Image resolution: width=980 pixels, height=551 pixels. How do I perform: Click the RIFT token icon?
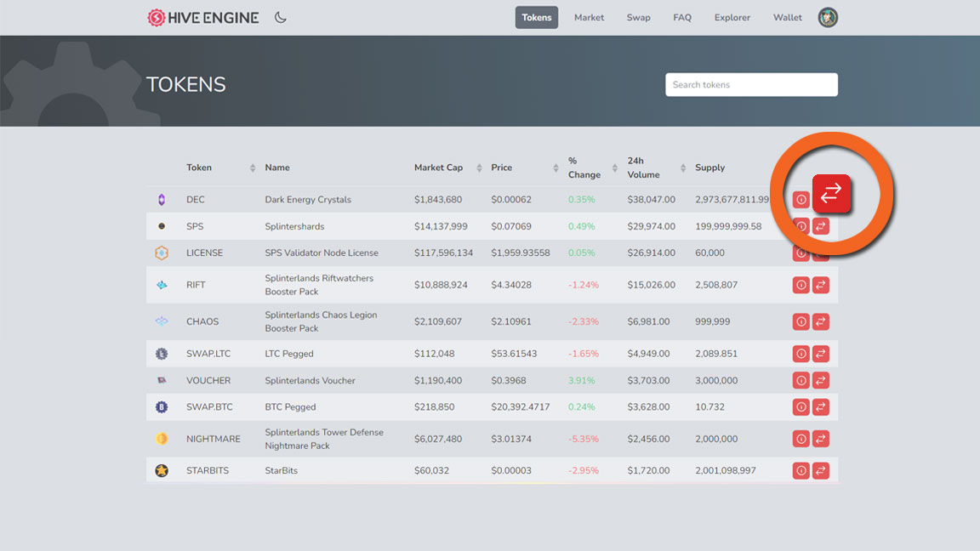(x=162, y=285)
